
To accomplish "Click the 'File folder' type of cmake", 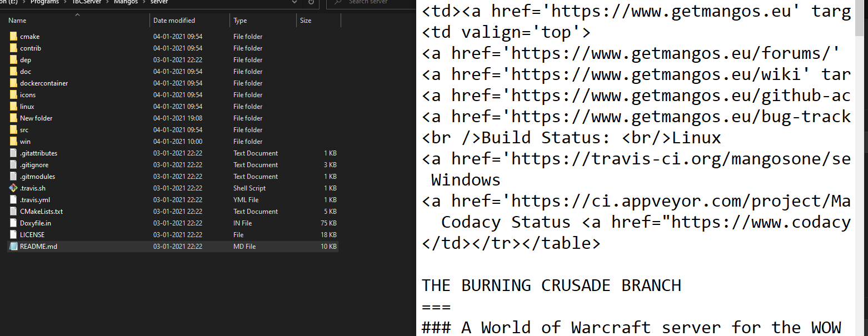I will [x=248, y=37].
